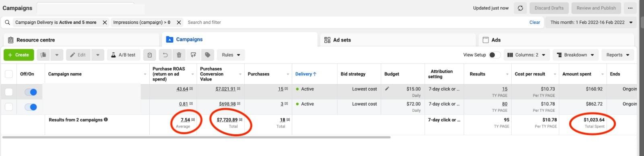Click the A/B test flask button

coord(124,55)
